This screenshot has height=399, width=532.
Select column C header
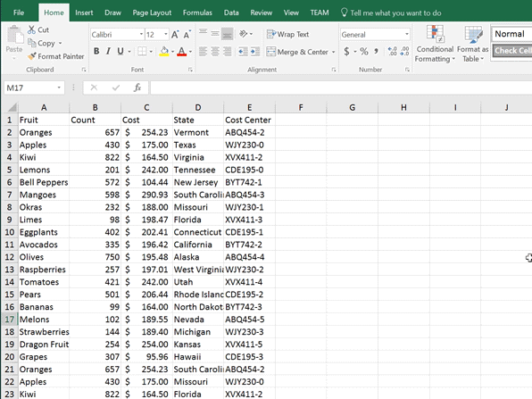[146, 107]
